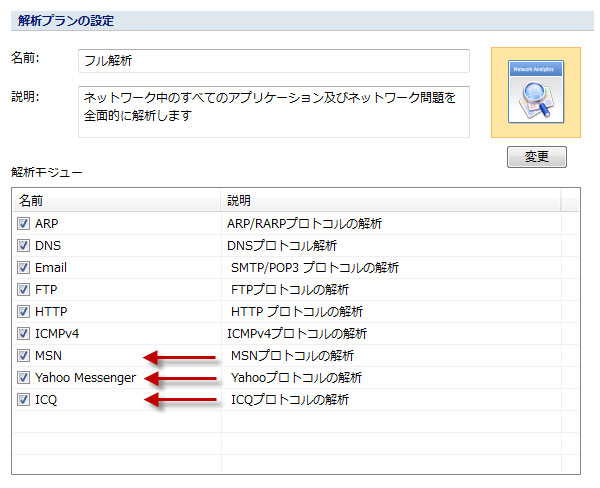Disable the ICMPv4 module checkbox
Image resolution: width=600 pixels, height=488 pixels.
(x=24, y=333)
